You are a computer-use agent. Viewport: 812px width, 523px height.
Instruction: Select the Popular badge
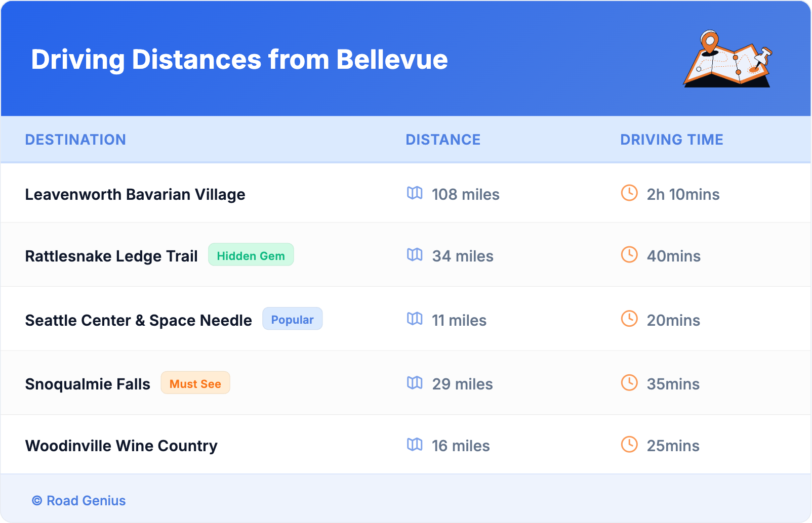tap(292, 319)
